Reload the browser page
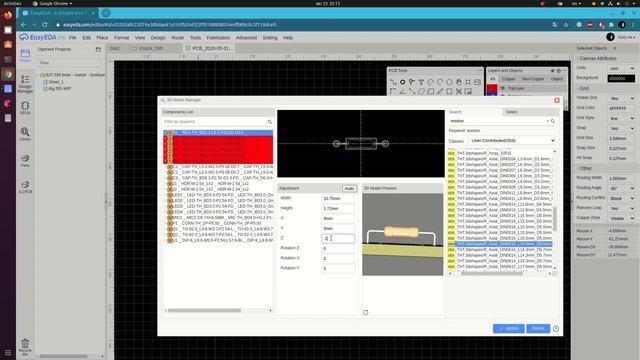 coord(44,25)
